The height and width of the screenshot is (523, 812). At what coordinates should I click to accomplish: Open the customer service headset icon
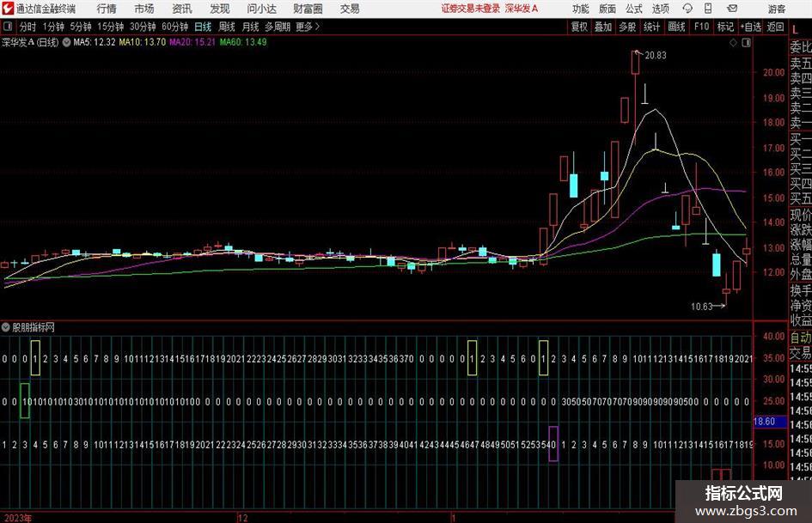tap(687, 9)
